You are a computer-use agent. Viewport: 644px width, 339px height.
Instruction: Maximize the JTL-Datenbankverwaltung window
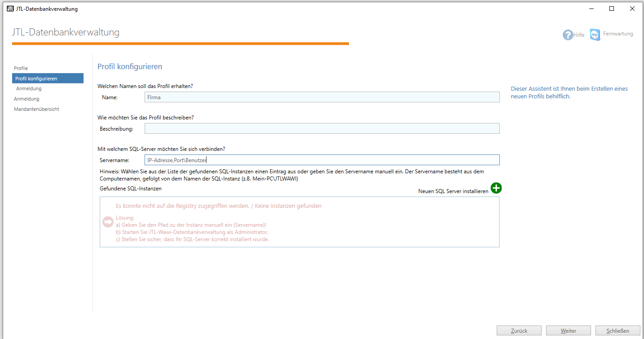coord(612,9)
